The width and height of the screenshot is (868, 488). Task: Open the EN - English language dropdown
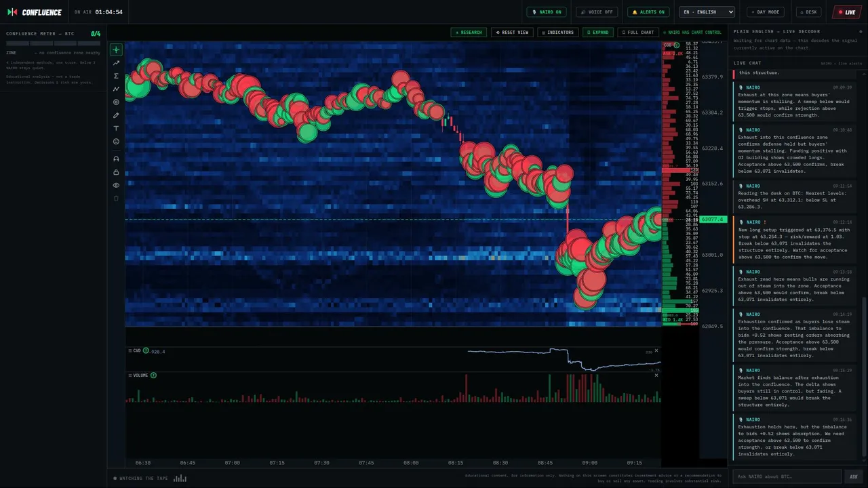click(x=707, y=12)
